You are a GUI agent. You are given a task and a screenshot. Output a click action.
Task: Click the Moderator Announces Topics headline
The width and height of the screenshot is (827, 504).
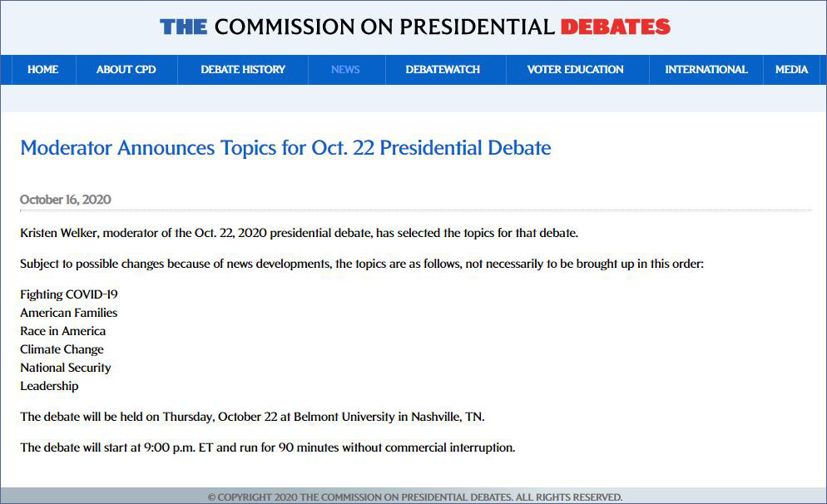pyautogui.click(x=285, y=148)
